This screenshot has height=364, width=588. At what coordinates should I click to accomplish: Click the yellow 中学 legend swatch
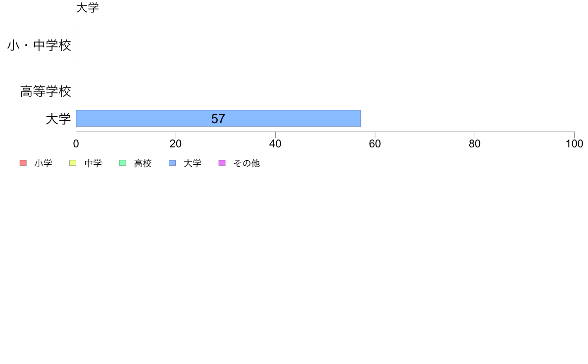[73, 163]
